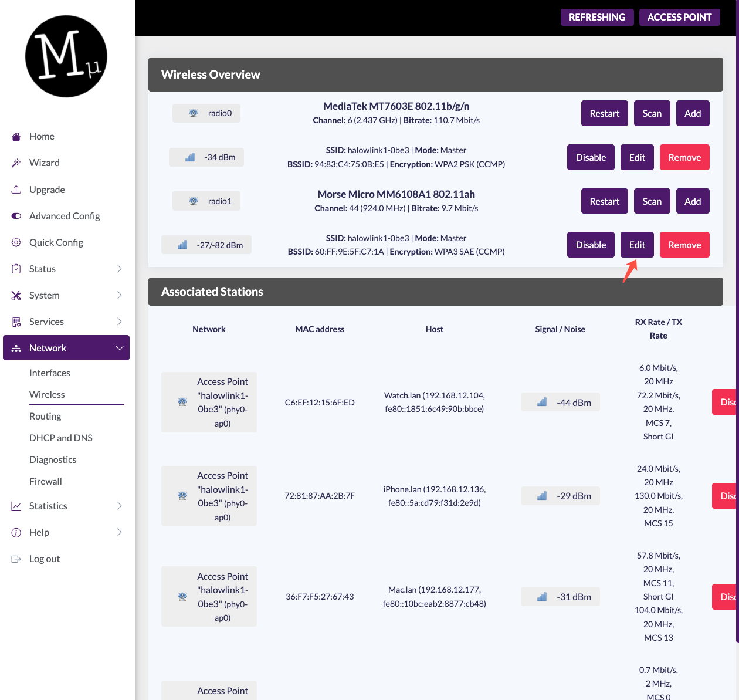Click the Upgrade upload icon
The image size is (739, 700).
16,190
